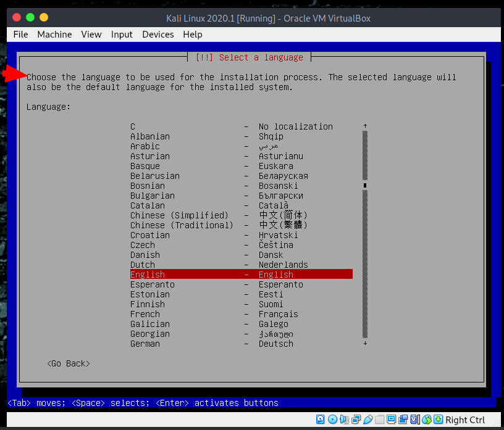Select Estonian from the language list

click(241, 294)
